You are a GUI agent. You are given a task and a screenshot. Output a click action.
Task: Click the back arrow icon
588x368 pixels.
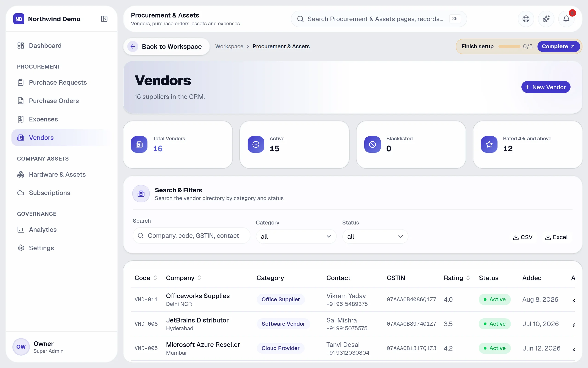[133, 46]
